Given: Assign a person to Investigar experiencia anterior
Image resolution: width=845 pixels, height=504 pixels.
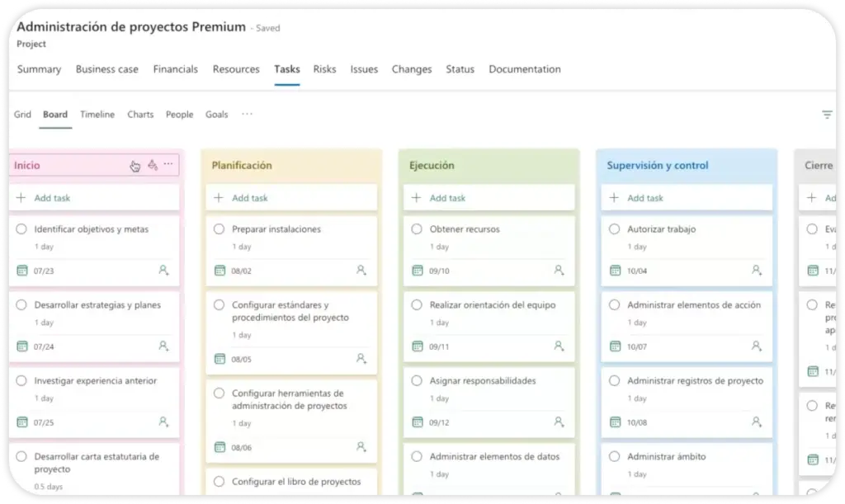Looking at the screenshot, I should tap(164, 422).
